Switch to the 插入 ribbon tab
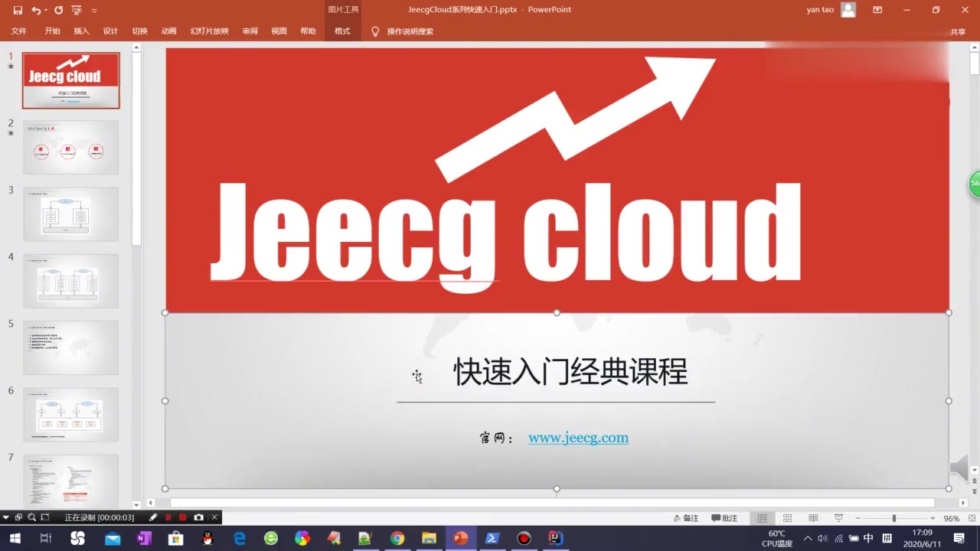This screenshot has width=980, height=551. point(81,31)
